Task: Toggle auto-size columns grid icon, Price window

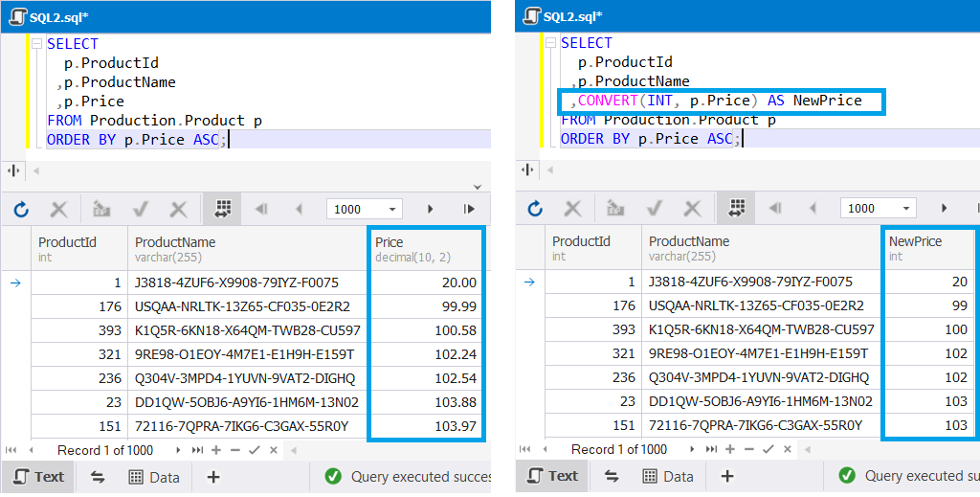Action: coord(222,210)
